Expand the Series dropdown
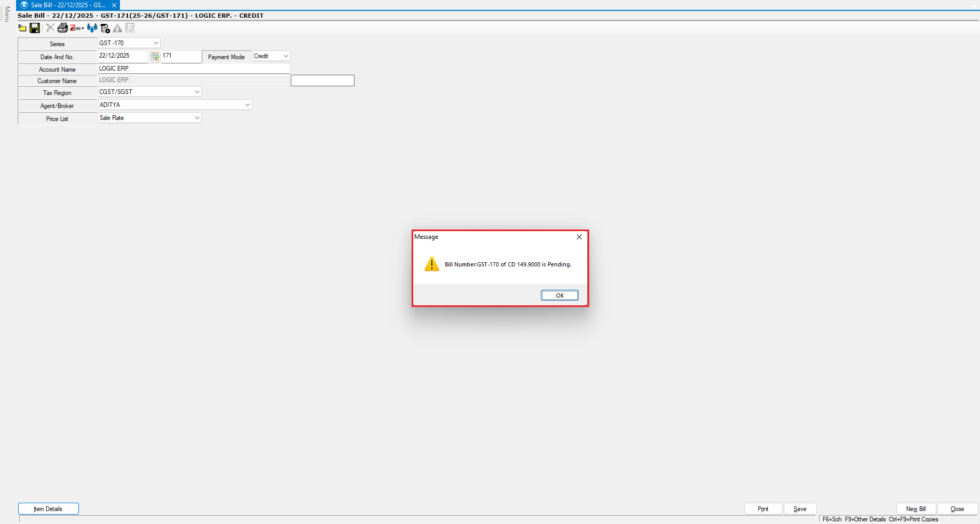This screenshot has height=524, width=980. pos(156,43)
